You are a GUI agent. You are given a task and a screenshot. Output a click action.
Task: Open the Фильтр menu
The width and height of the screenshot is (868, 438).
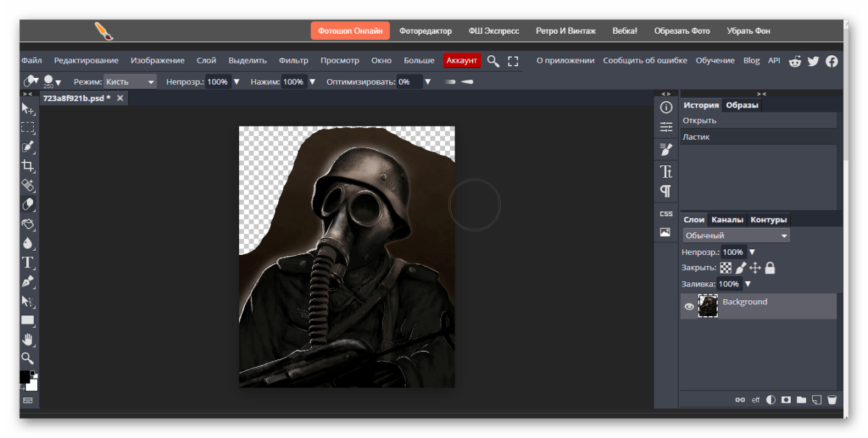[293, 61]
